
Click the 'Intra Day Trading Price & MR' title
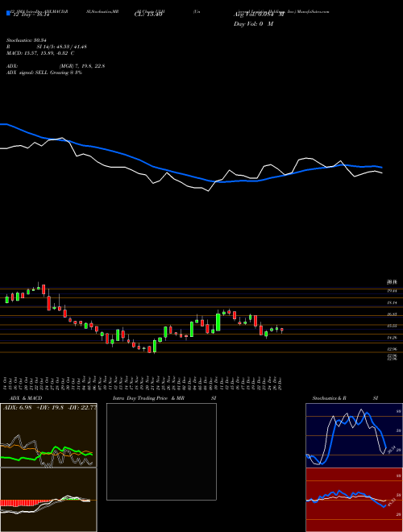(148, 398)
